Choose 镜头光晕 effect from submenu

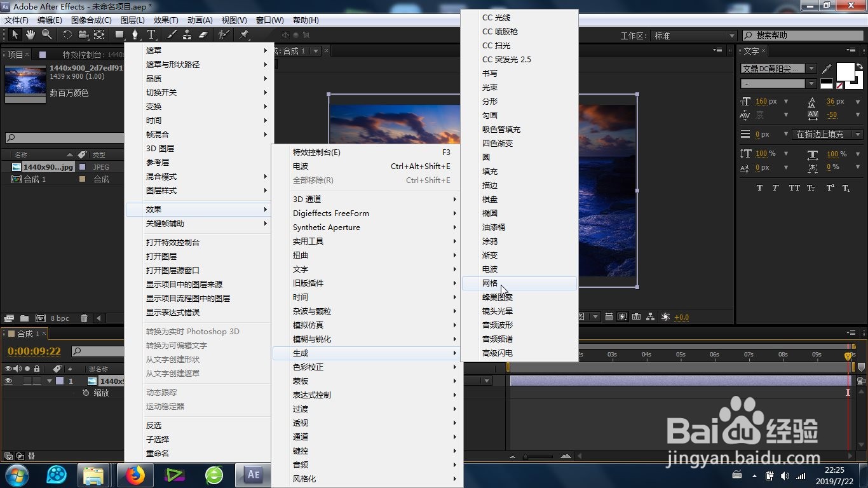520,311
